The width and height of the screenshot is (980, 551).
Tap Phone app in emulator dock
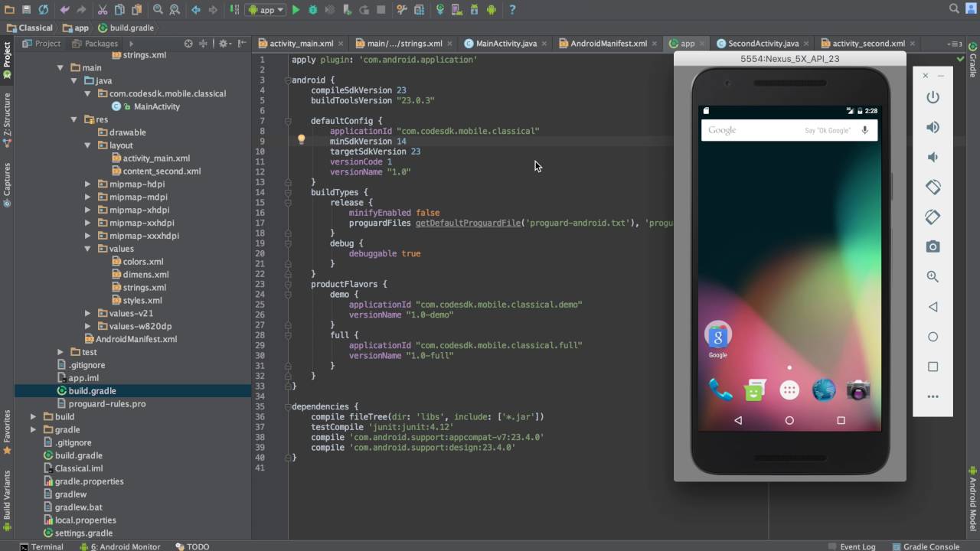[720, 390]
